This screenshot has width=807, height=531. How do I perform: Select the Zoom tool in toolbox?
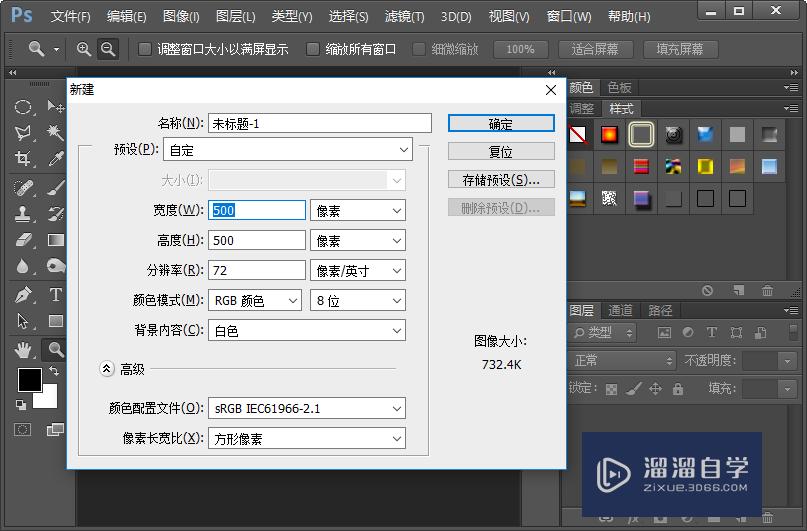[55, 350]
